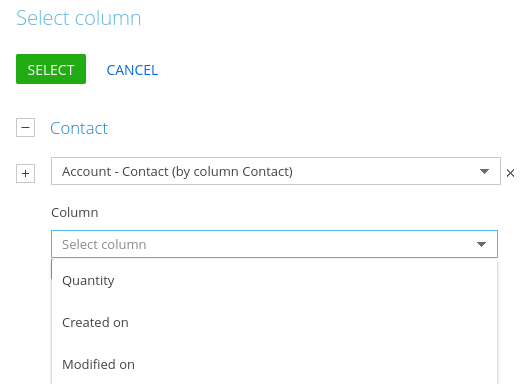Open the Select column dropdown arrow
This screenshot has width=525, height=384.
pos(481,244)
